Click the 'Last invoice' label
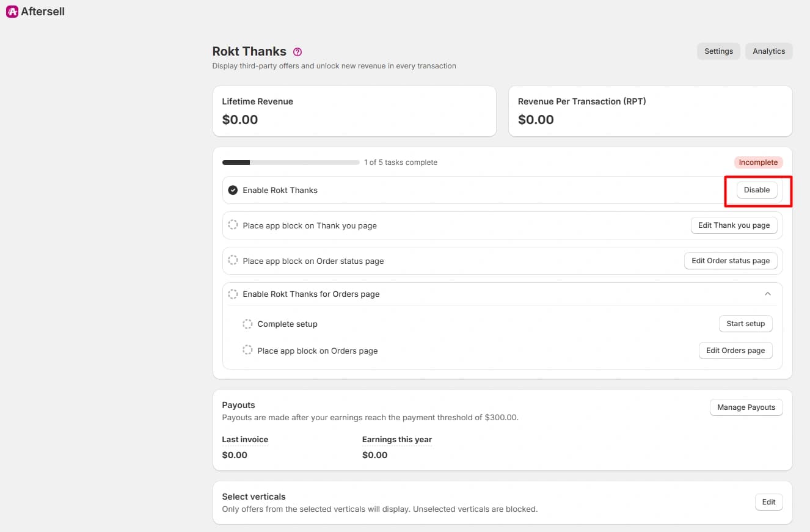The image size is (810, 532). (x=245, y=439)
